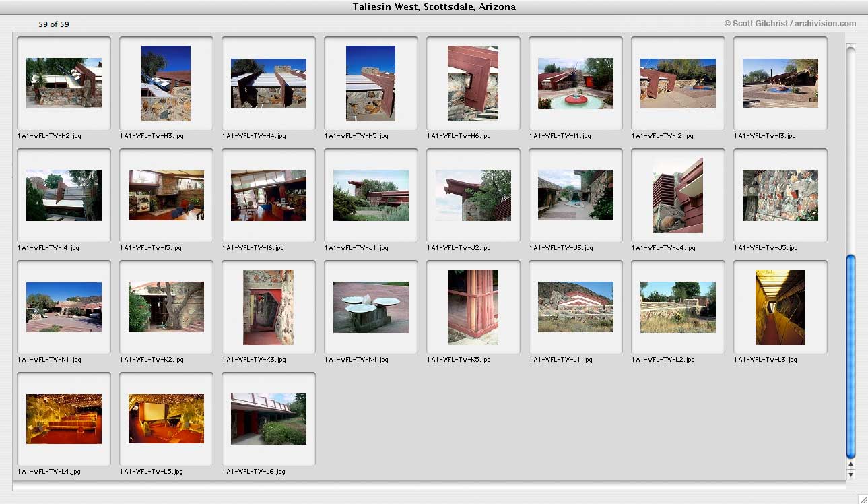View the 1A1-WFL-TW-L2.jpg thumbnail
868x504 pixels.
point(678,307)
